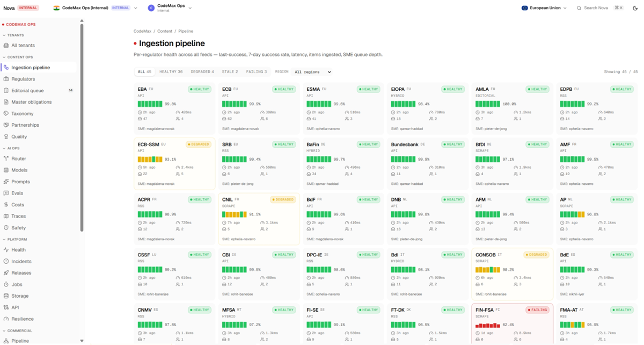Image resolution: width=644 pixels, height=345 pixels.
Task: Filter by DEGRADED 4 tab
Action: pyautogui.click(x=202, y=71)
